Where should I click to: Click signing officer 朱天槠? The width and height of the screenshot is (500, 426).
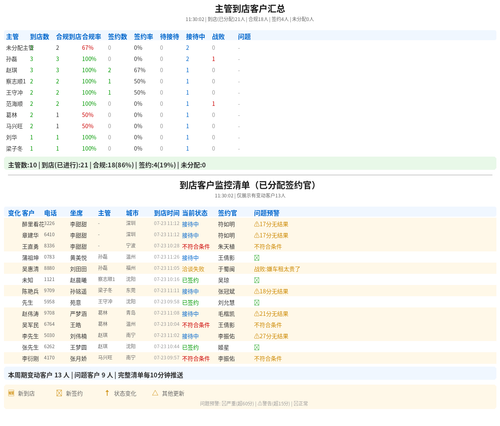click(x=226, y=247)
